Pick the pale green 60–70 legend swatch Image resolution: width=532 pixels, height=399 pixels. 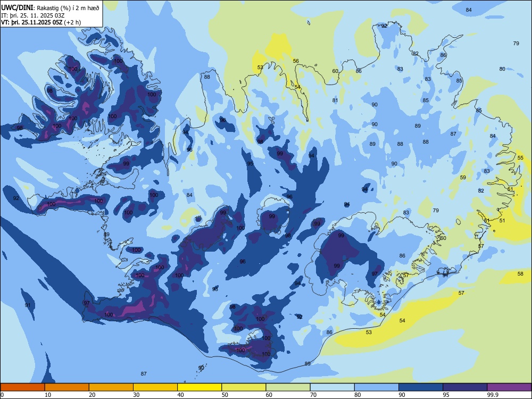(288, 387)
